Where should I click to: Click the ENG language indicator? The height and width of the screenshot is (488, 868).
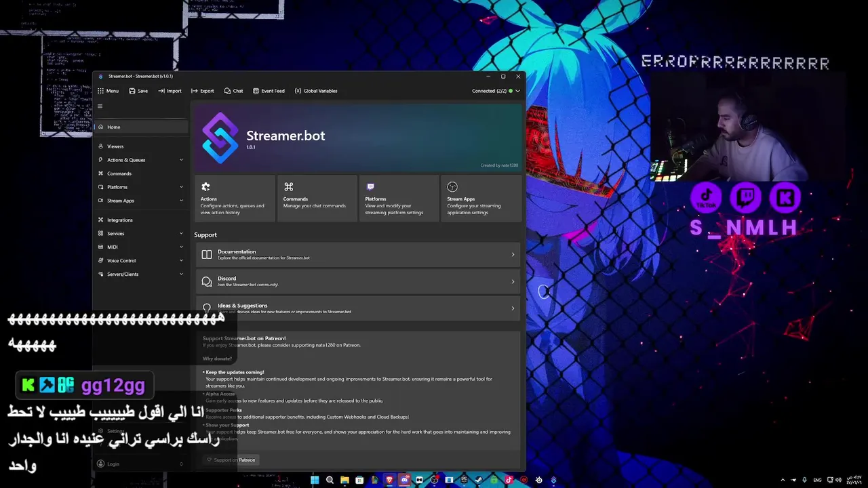point(817,480)
